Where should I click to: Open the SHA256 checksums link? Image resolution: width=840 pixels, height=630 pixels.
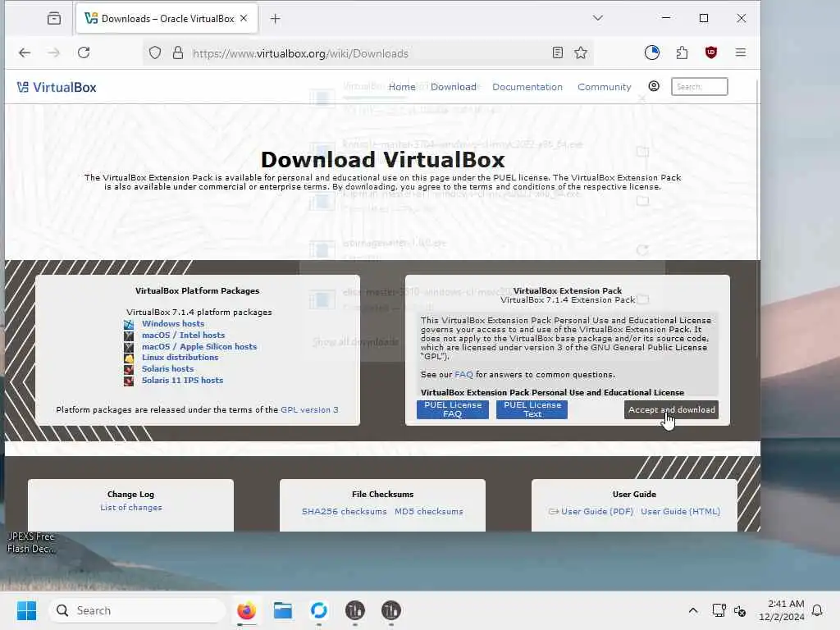click(344, 512)
